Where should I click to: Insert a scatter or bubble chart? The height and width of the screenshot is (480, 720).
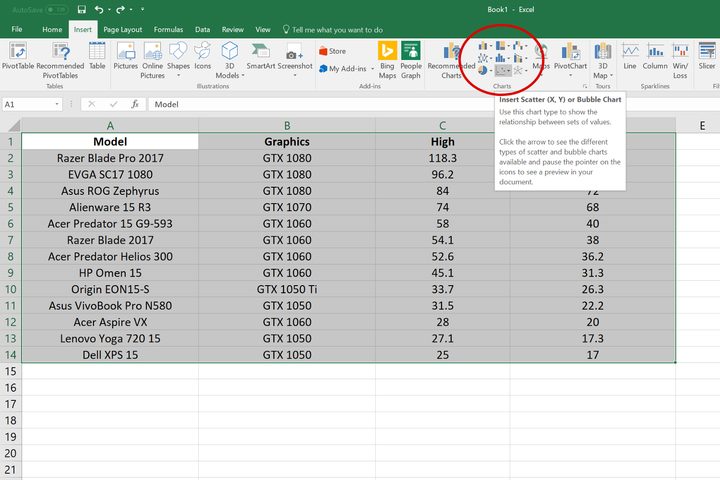point(503,71)
